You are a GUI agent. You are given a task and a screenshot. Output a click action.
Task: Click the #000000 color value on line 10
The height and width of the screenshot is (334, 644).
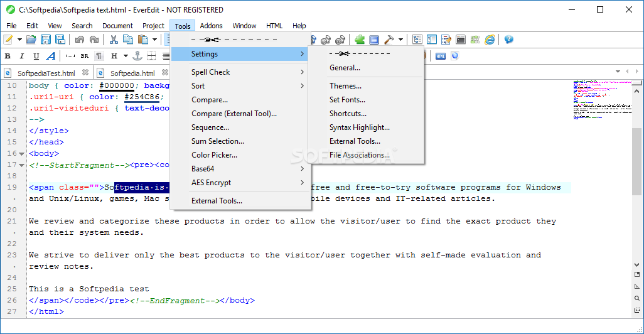click(117, 85)
